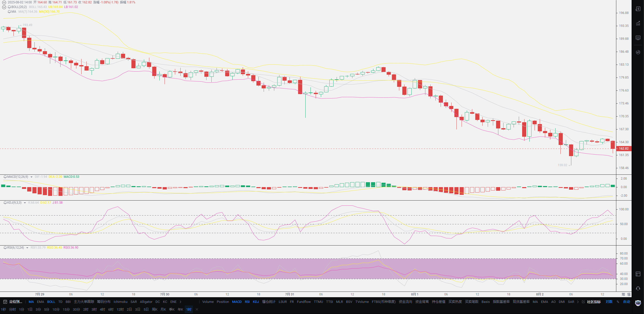Enable the Position sub indicator
This screenshot has height=314, width=644.
[223, 302]
